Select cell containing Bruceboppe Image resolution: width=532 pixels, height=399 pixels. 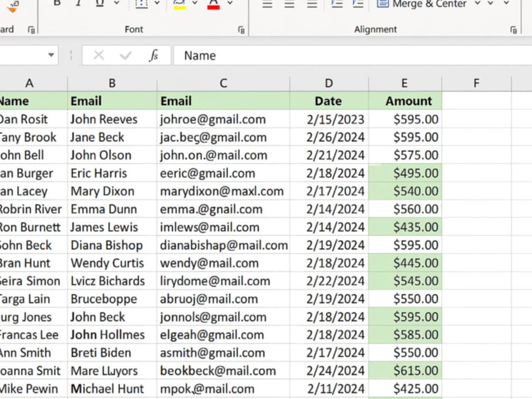coord(112,299)
